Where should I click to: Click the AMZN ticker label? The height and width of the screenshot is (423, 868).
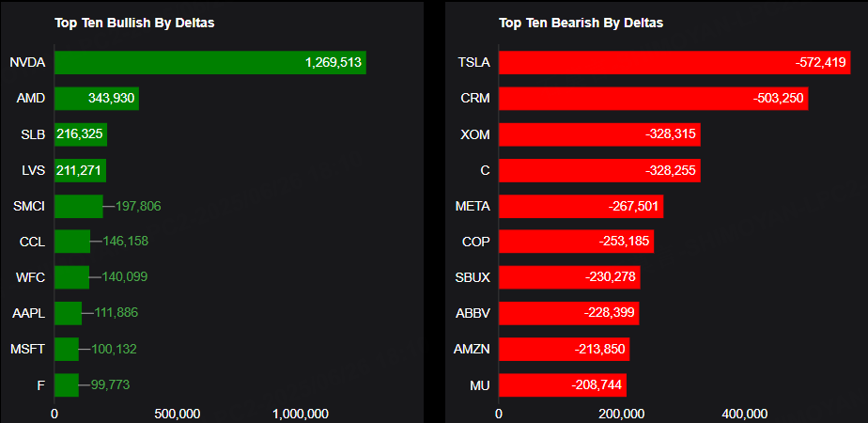[x=473, y=349]
